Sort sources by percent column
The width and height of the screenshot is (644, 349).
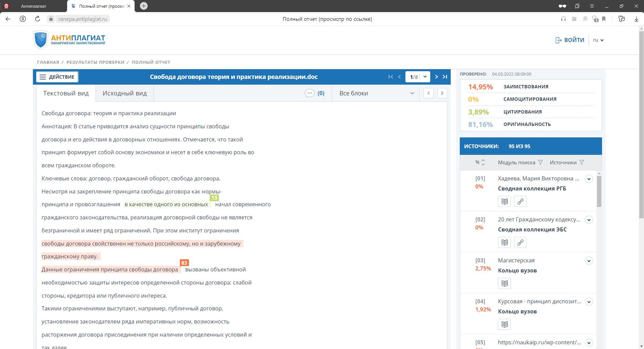[483, 163]
